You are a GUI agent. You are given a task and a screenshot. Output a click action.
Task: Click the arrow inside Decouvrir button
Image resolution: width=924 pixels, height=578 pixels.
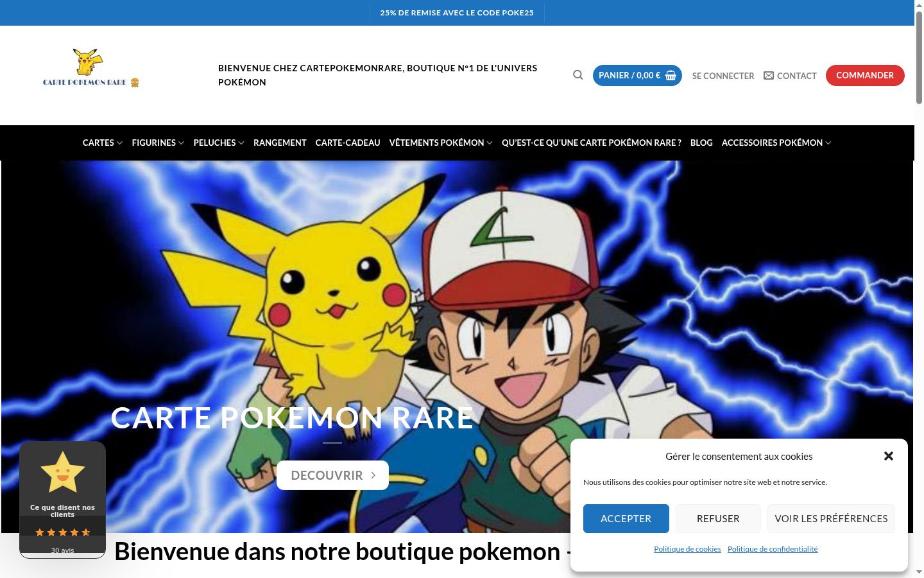pyautogui.click(x=373, y=475)
